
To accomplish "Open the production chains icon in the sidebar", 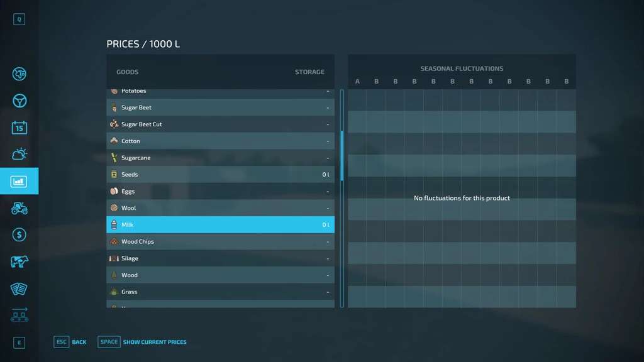I will coord(19,315).
